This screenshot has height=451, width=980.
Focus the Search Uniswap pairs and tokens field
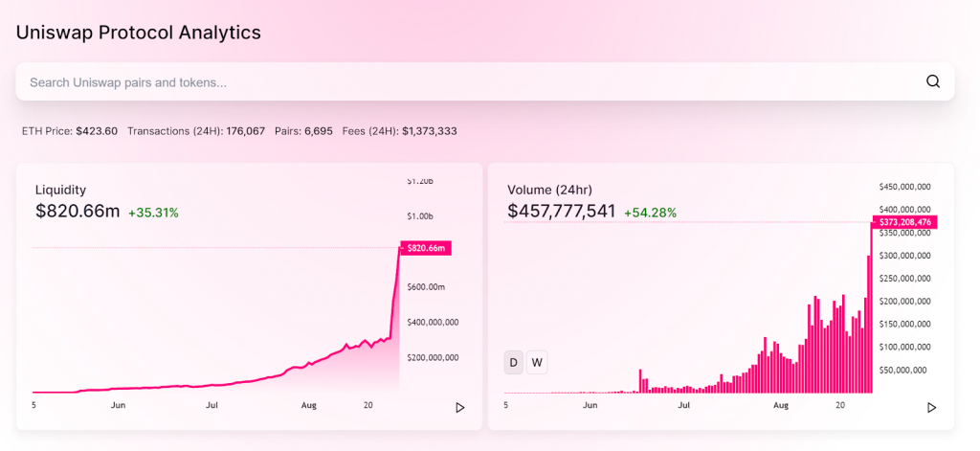click(459, 82)
